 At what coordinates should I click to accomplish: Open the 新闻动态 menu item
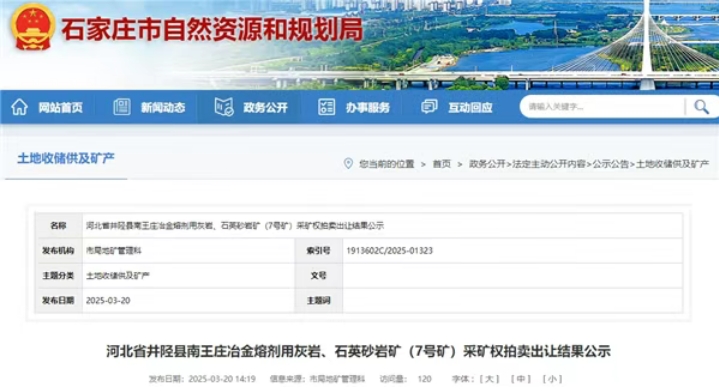(163, 108)
